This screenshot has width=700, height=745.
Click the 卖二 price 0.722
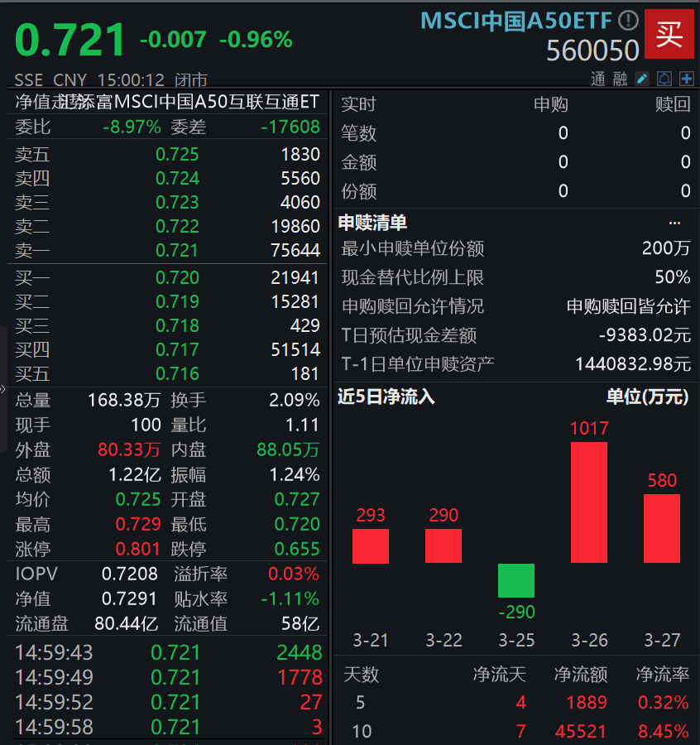[x=177, y=226]
